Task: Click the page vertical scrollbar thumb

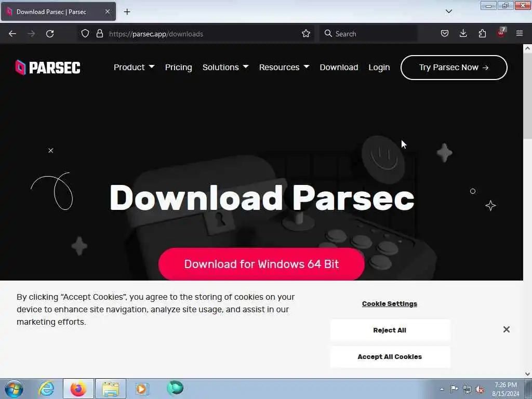Action: pos(528,96)
